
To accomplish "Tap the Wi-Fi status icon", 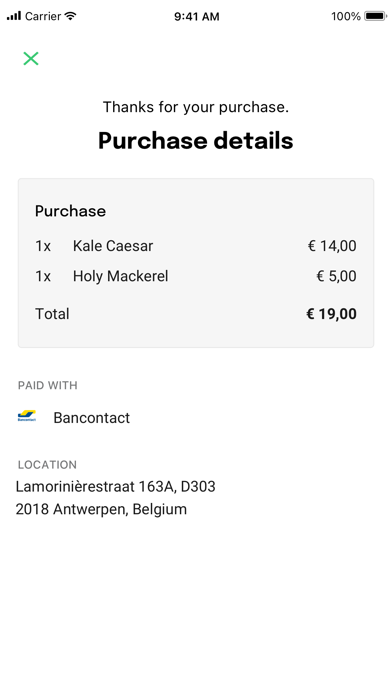I will click(x=70, y=16).
